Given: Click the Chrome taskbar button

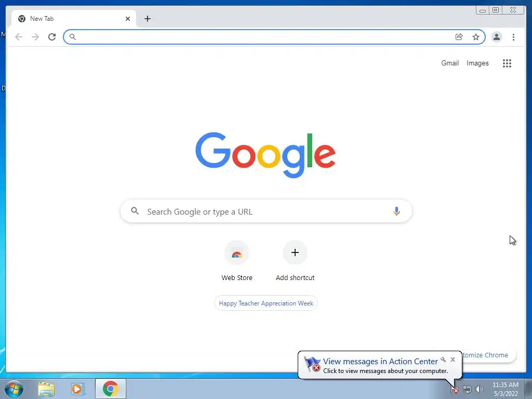Looking at the screenshot, I should click(x=111, y=389).
